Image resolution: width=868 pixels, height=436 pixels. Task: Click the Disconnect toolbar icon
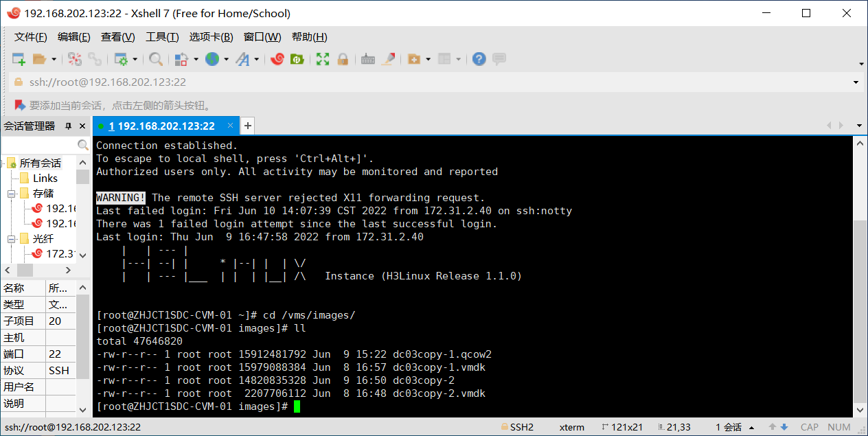74,59
